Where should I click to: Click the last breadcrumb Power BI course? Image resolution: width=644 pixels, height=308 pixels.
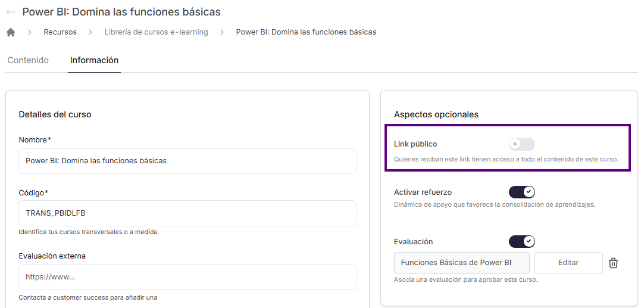(x=306, y=32)
